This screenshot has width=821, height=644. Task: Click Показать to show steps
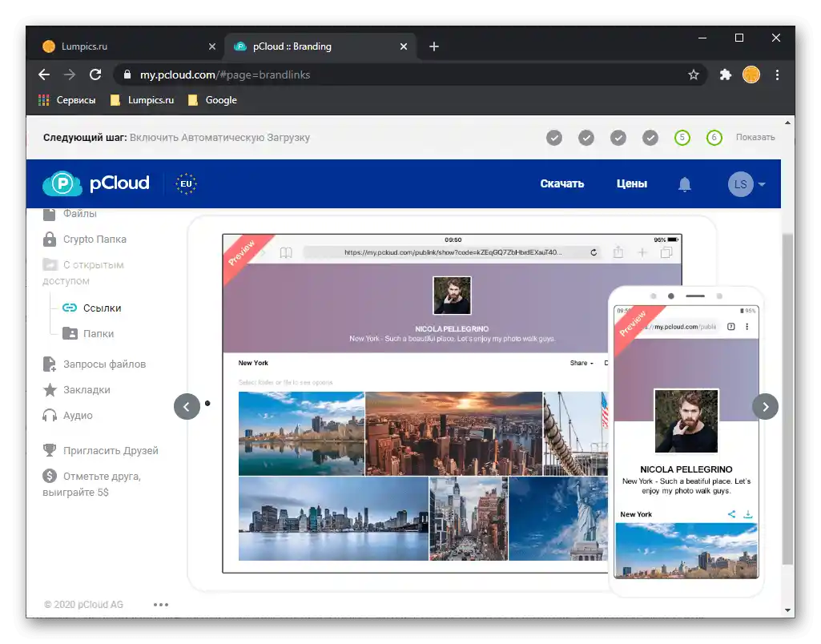pos(755,137)
